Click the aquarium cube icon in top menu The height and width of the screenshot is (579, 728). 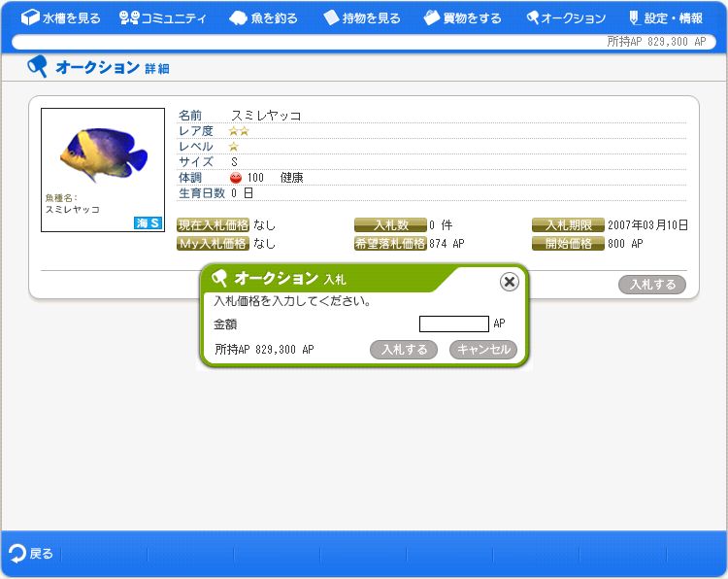[30, 17]
